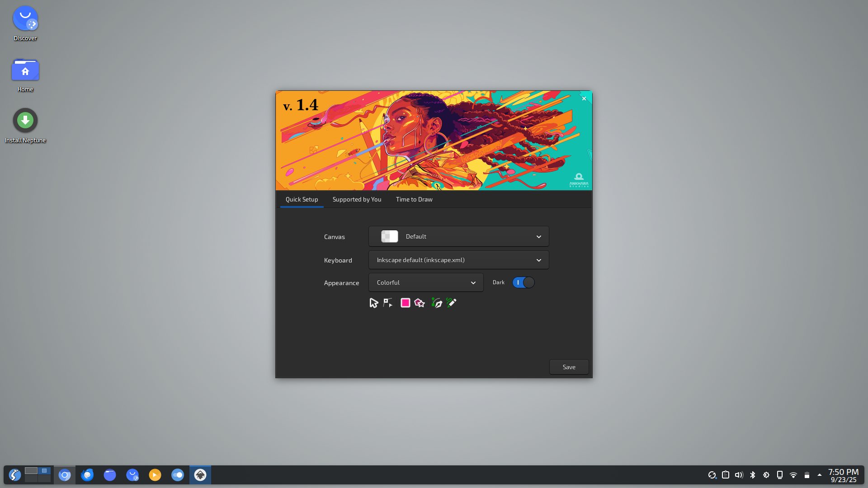Expand the Appearance Colorful dropdown

tap(426, 282)
